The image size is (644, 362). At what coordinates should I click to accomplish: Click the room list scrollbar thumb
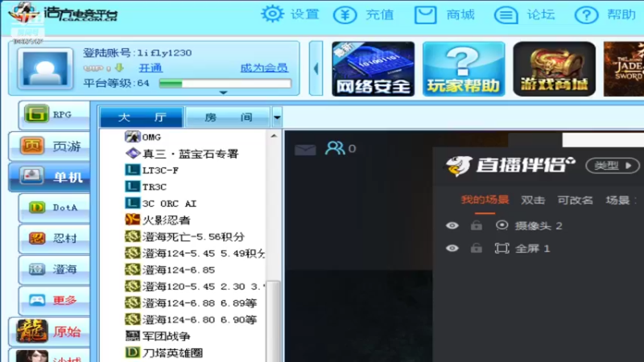tap(274, 320)
